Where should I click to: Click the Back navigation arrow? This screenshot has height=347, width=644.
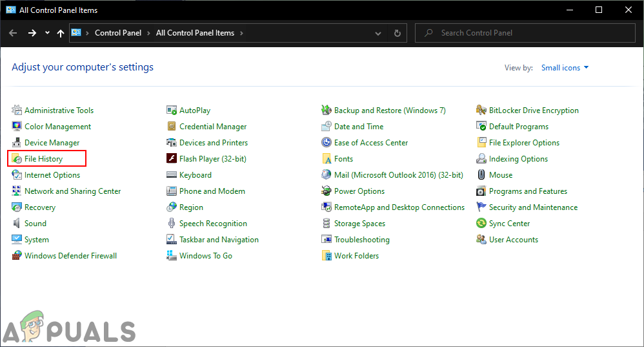tap(13, 33)
